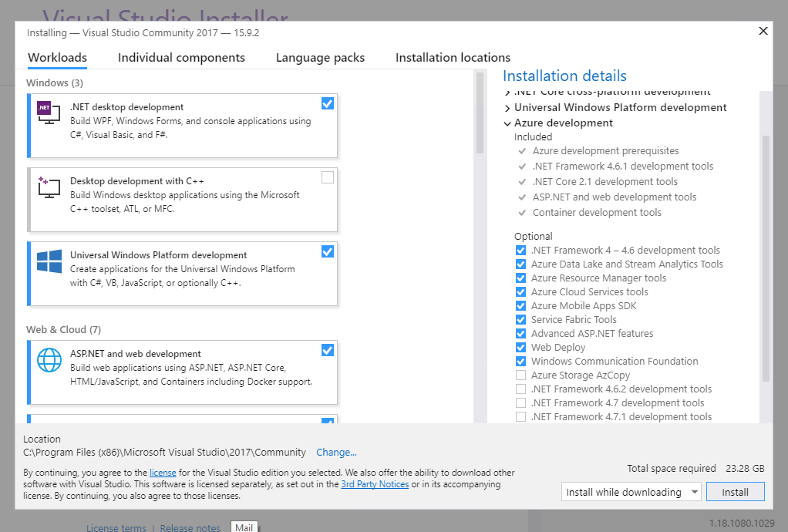Check .NET Framework 4.7 development tools
788x532 pixels.
click(x=521, y=403)
